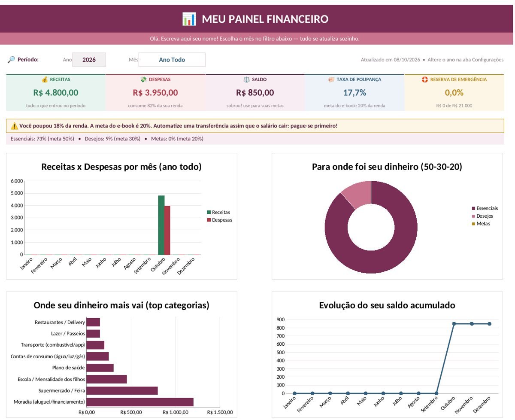Click 'Para onde foi seu dinheiro' chart title
This screenshot has width=515, height=420.
click(387, 167)
